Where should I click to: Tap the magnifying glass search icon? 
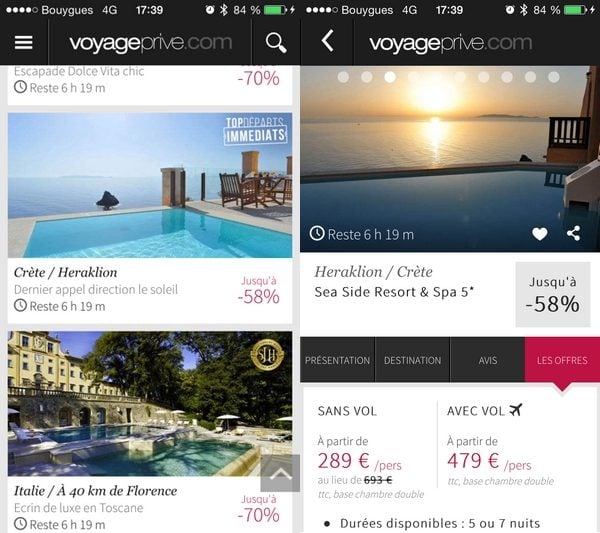click(276, 42)
